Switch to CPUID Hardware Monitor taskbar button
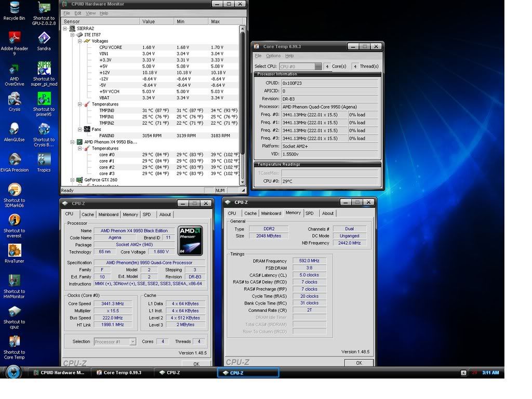Viewport: 532px width, 399px height. [x=60, y=373]
